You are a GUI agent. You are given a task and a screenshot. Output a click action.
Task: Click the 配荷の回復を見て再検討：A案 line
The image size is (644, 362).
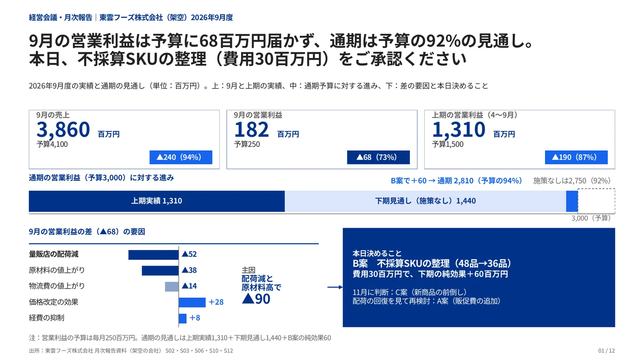427,301
